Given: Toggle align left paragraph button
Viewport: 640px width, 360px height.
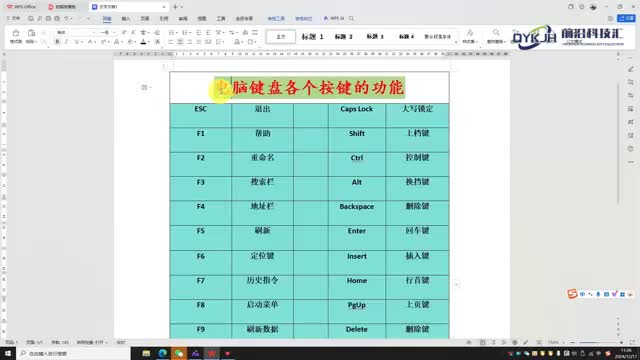Looking at the screenshot, I should pos(171,42).
